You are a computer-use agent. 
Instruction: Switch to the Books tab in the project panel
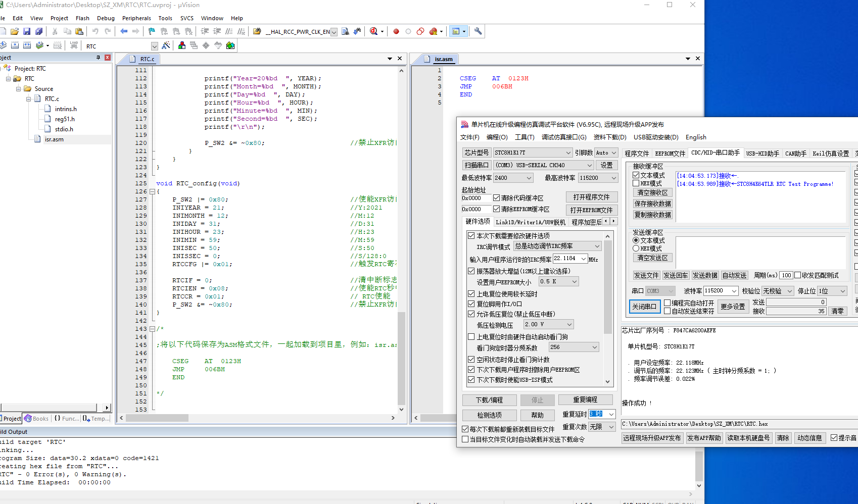click(37, 419)
